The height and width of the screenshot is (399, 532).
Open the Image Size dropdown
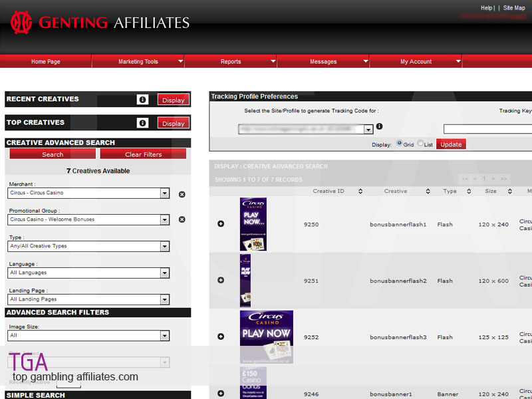point(88,336)
